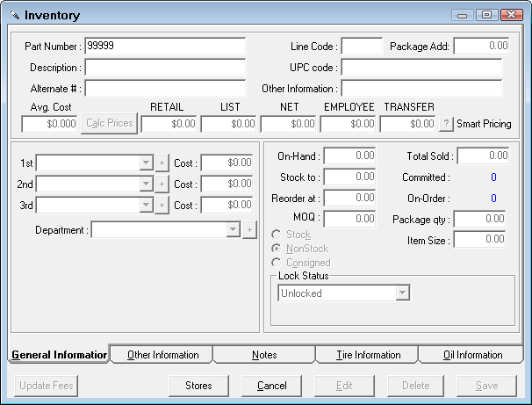Open the 1st supplier dropdown
Image resolution: width=532 pixels, height=405 pixels.
(146, 163)
